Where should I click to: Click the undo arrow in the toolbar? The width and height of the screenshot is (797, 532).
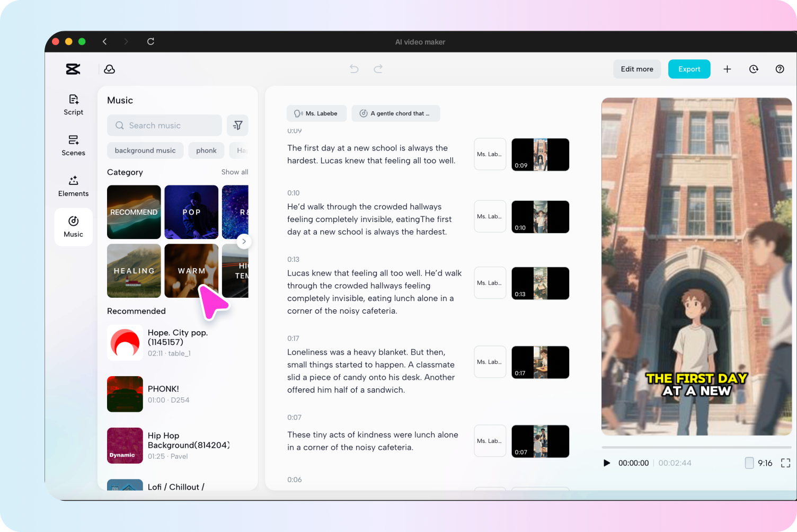(x=354, y=69)
